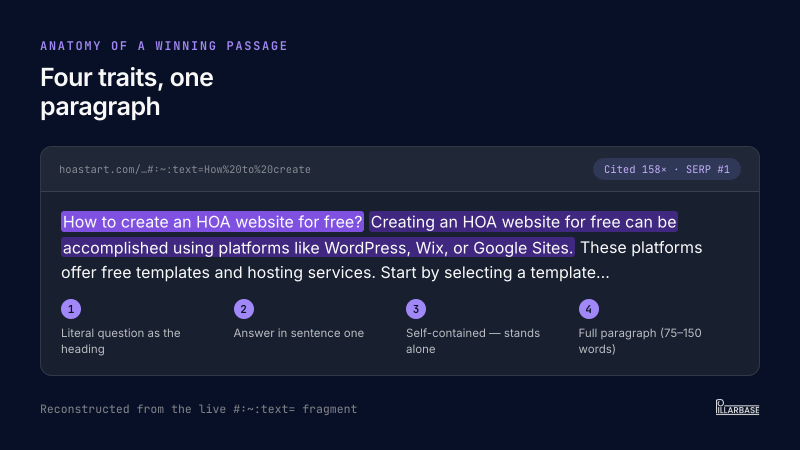Click the 'Cited 158× · SERP #1' badge
800x450 pixels.
click(667, 169)
